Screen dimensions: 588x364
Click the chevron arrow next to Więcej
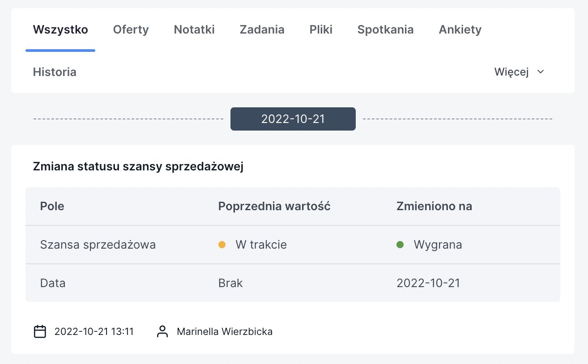541,72
